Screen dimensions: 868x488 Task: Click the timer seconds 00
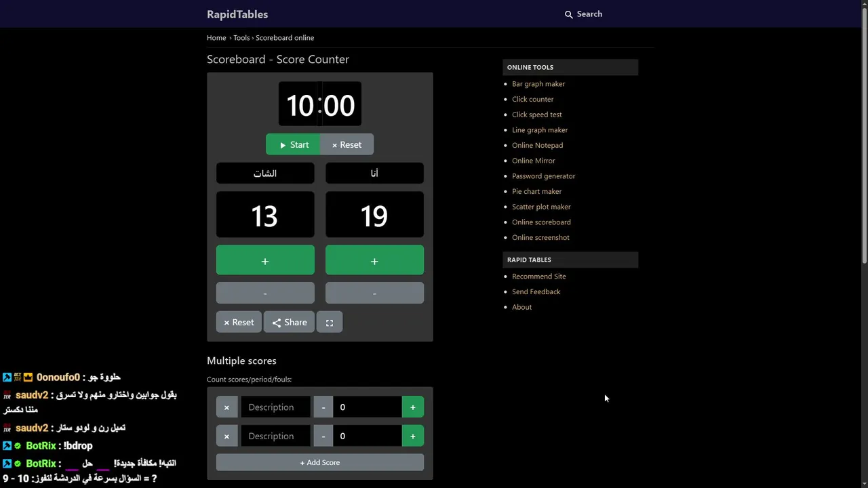coord(340,105)
